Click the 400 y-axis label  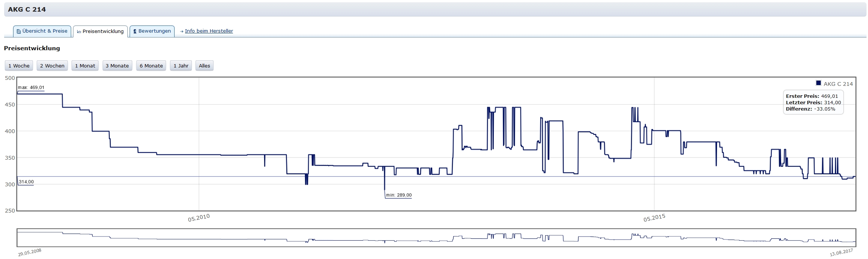[x=10, y=131]
